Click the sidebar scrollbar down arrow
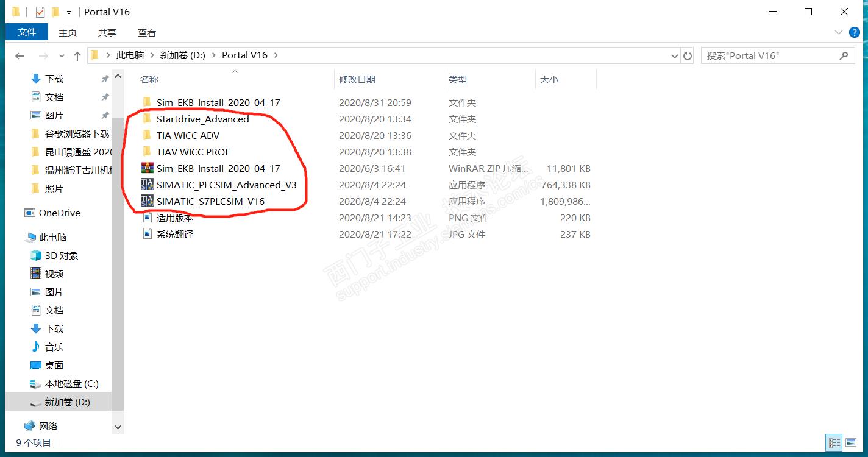Screen dimensions: 868x457 (118, 427)
